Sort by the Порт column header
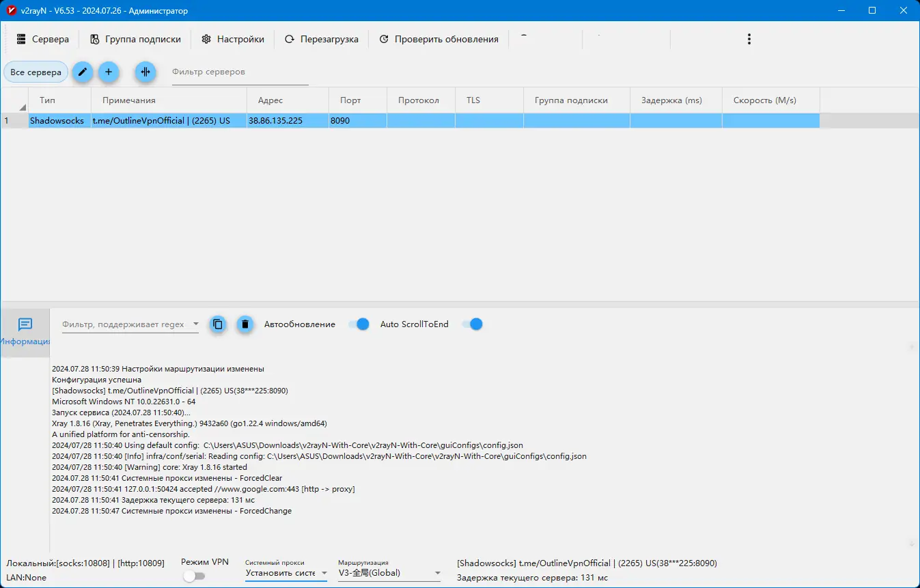This screenshot has height=588, width=920. [x=358, y=100]
